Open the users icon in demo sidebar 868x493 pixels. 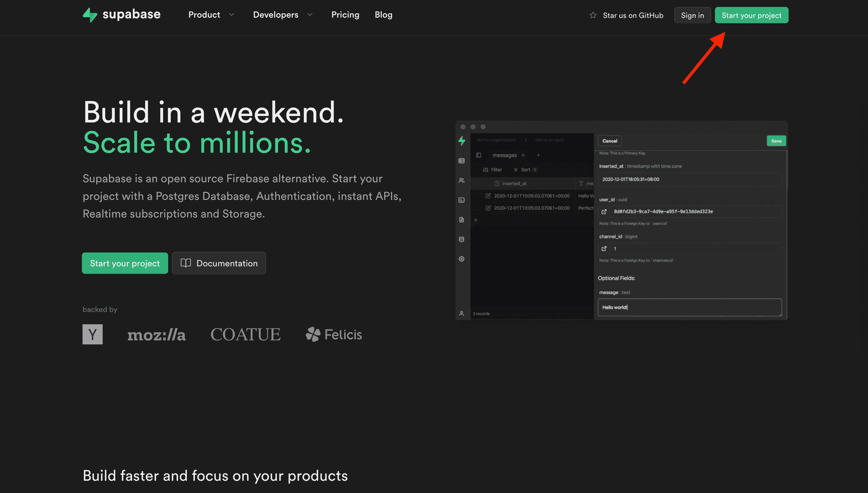pos(462,180)
